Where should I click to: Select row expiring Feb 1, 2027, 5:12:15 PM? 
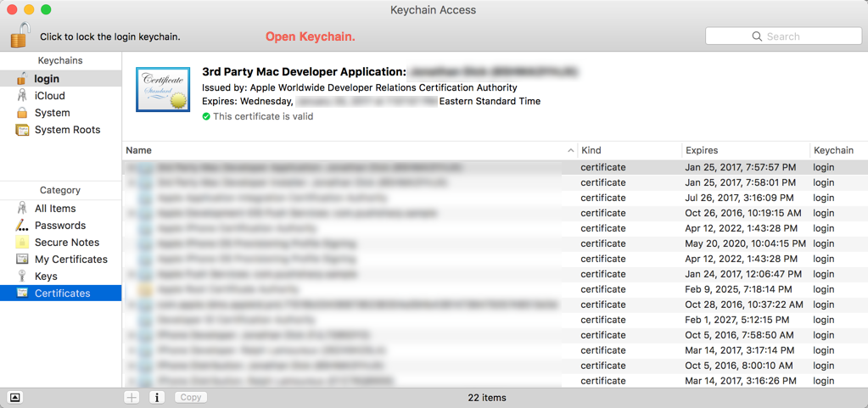pos(495,320)
